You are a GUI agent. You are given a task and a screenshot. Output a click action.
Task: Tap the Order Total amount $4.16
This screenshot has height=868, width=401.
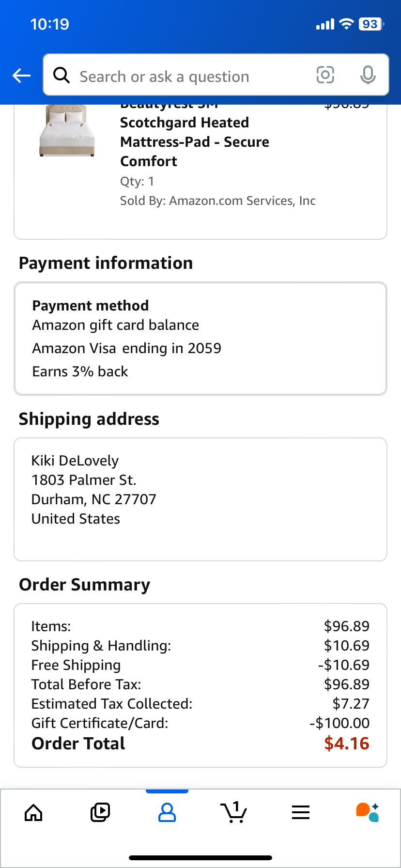(347, 744)
